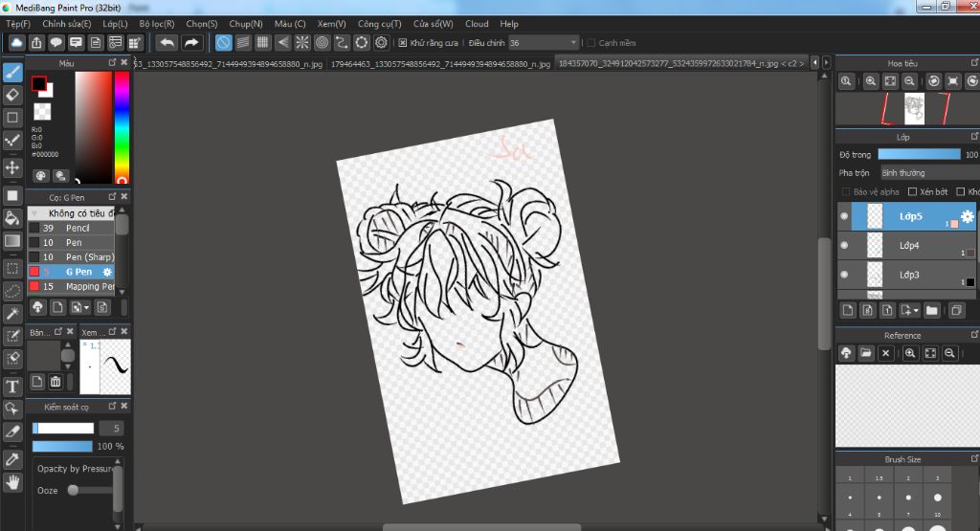980x531 pixels.
Task: Select the rectangular Select tool
Action: pos(12,269)
